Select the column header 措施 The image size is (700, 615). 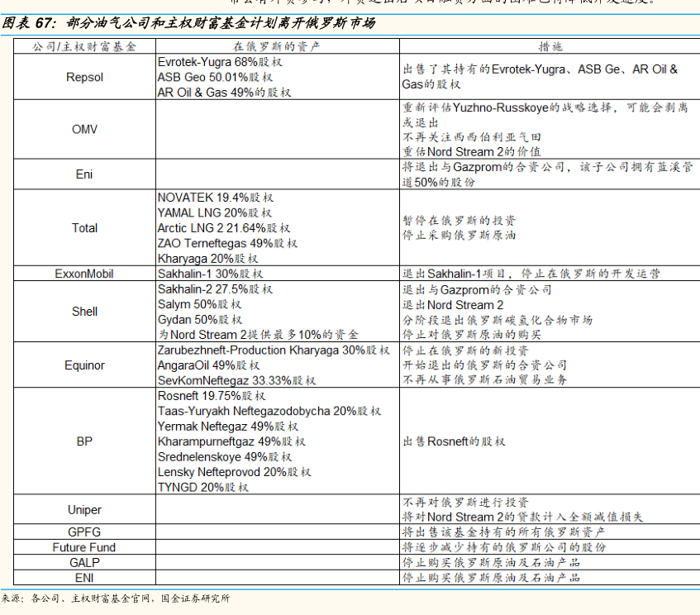tap(550, 46)
